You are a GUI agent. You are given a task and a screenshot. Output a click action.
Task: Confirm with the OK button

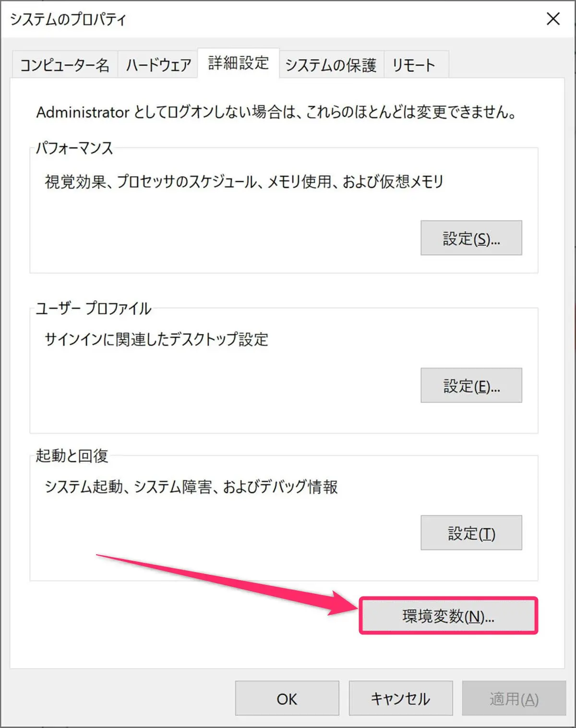click(x=287, y=698)
